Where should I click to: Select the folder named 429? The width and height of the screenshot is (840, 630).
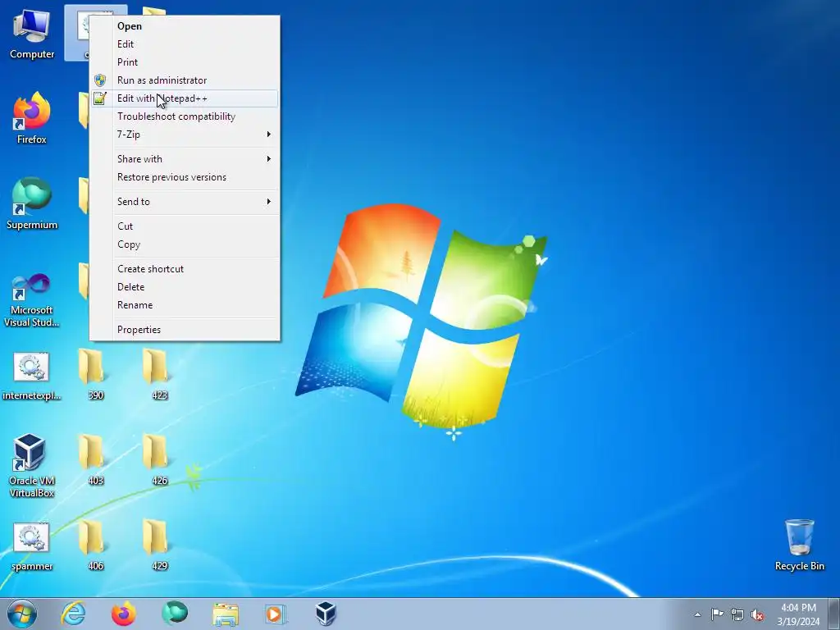[x=160, y=545]
